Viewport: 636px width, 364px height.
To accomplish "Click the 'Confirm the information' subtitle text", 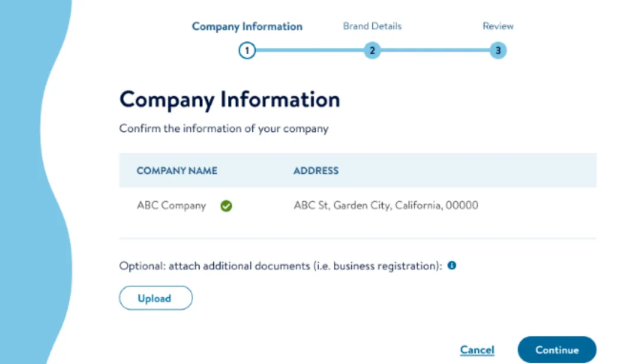I will 224,128.
